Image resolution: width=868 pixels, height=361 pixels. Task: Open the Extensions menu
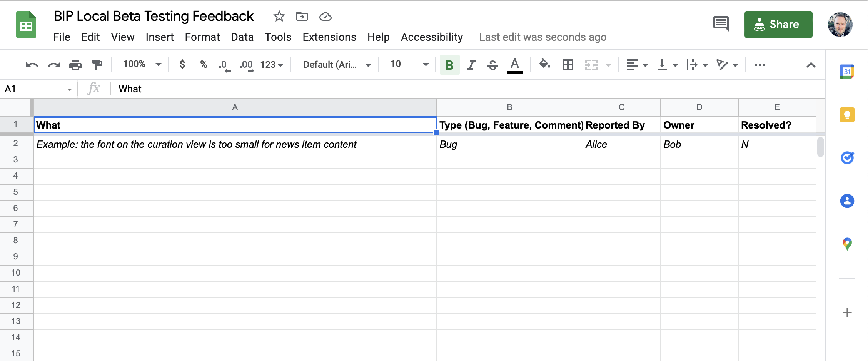[329, 37]
